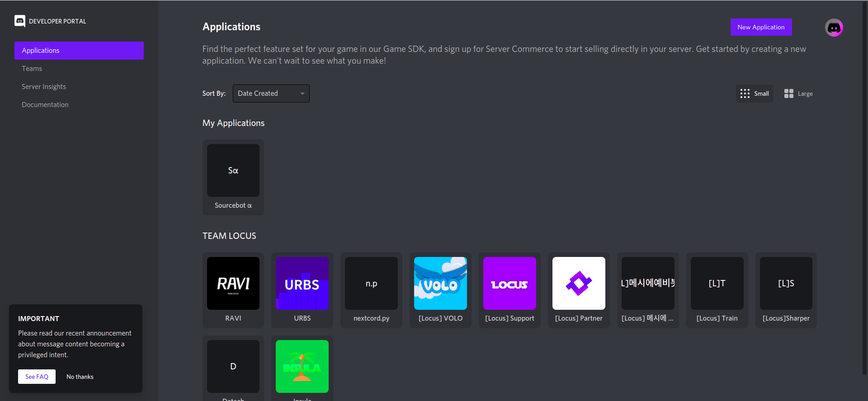The image size is (868, 401).
Task: Open the user avatar menu
Action: [834, 28]
